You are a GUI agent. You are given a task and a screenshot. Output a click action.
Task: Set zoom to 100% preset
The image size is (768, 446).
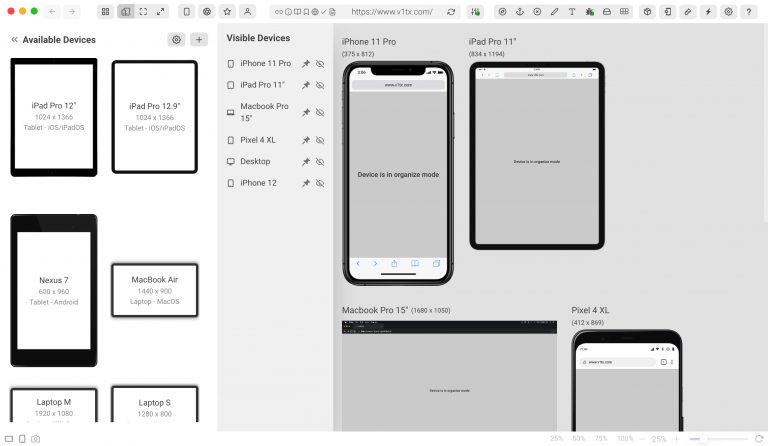coord(624,439)
